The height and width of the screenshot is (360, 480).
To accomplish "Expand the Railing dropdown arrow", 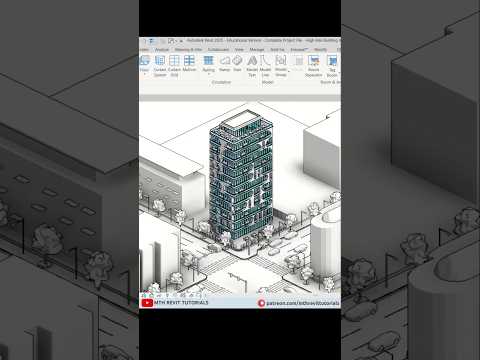I will [209, 74].
